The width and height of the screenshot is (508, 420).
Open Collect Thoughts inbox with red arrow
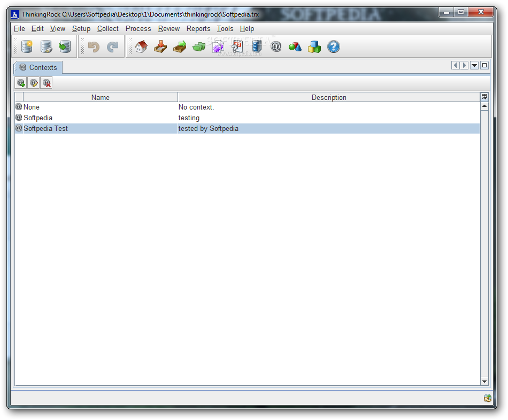coord(160,46)
